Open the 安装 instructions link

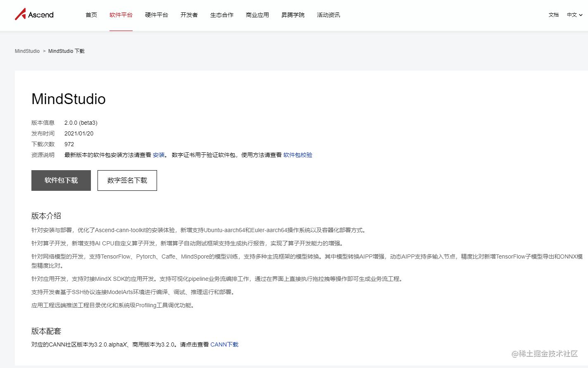(159, 155)
